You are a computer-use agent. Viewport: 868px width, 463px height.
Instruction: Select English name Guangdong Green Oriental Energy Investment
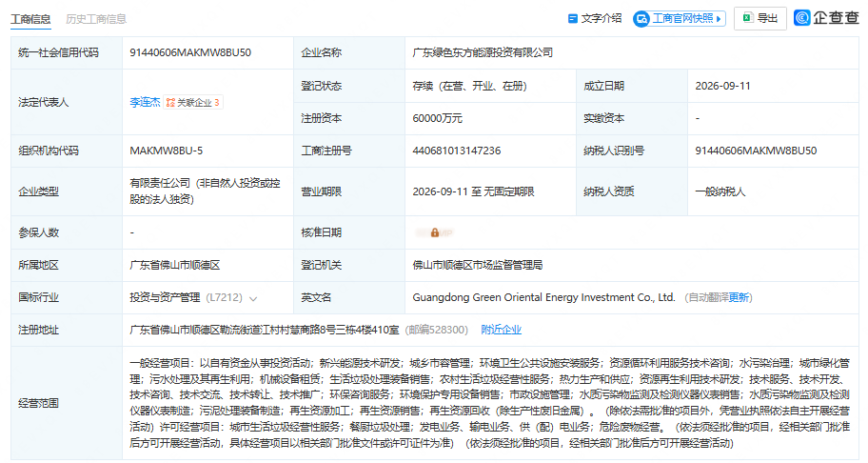click(x=543, y=297)
